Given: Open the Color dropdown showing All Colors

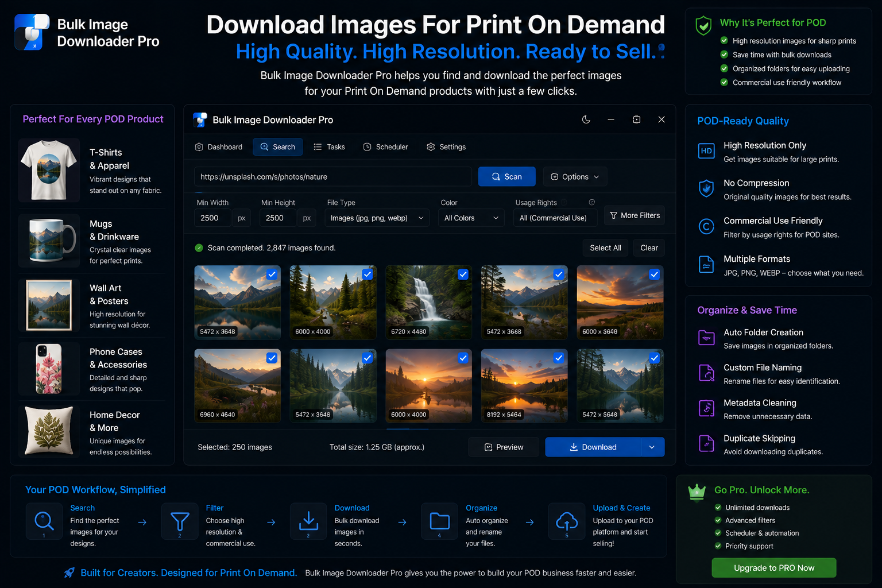Looking at the screenshot, I should coord(471,218).
